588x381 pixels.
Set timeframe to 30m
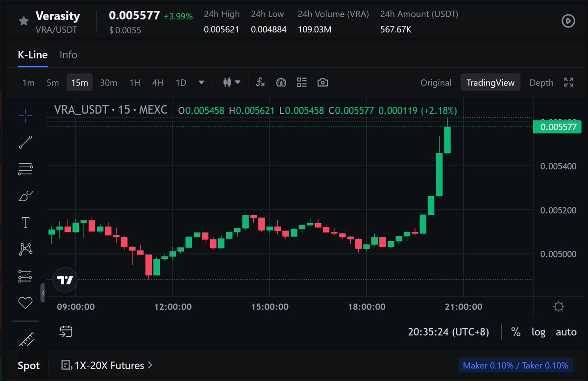pos(108,83)
